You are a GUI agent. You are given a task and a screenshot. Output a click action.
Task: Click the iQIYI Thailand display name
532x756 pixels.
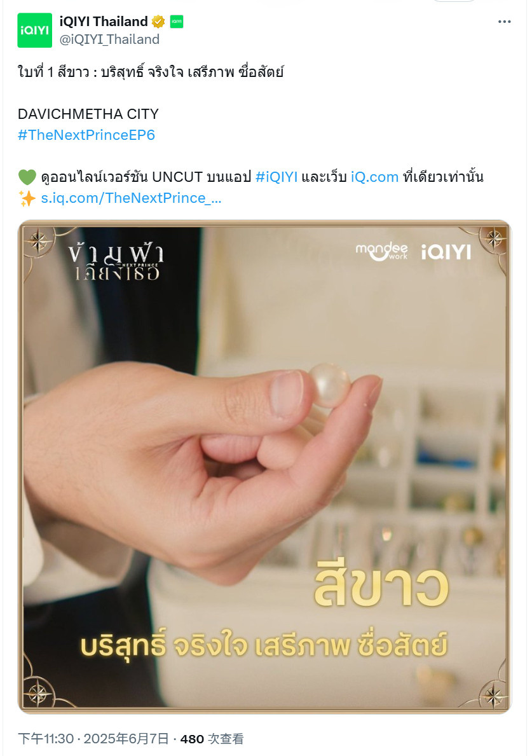(104, 22)
